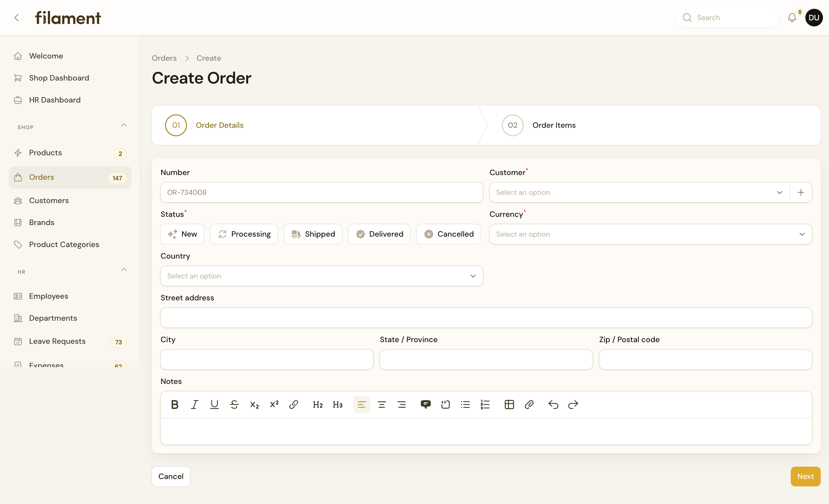Undo last change in Notes editor
The width and height of the screenshot is (829, 504).
[x=553, y=405]
